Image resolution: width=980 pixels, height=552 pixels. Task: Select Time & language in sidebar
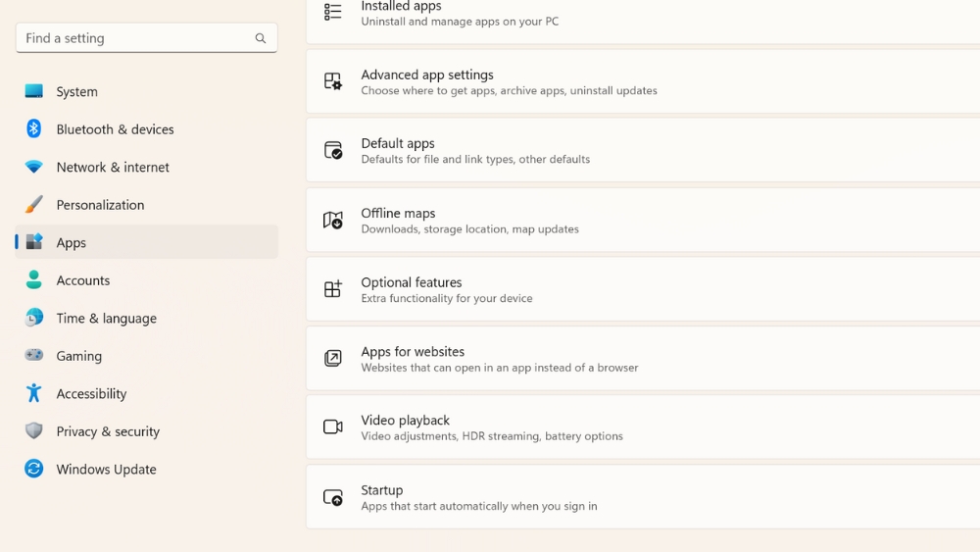pyautogui.click(x=106, y=319)
